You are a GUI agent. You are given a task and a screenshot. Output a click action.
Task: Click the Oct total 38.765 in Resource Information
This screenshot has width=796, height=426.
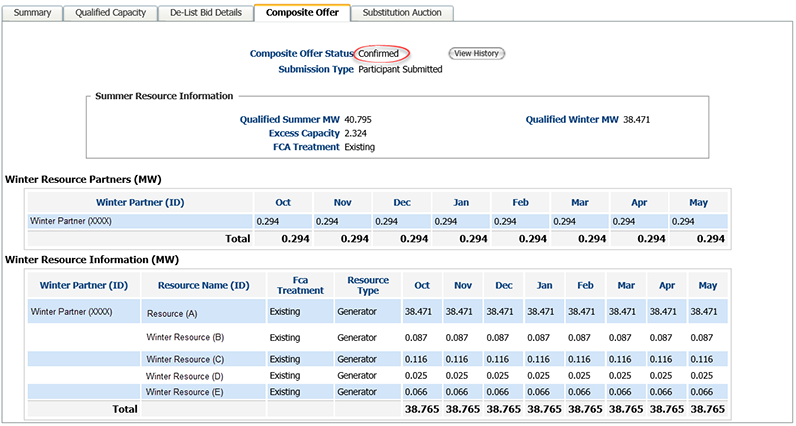click(422, 409)
